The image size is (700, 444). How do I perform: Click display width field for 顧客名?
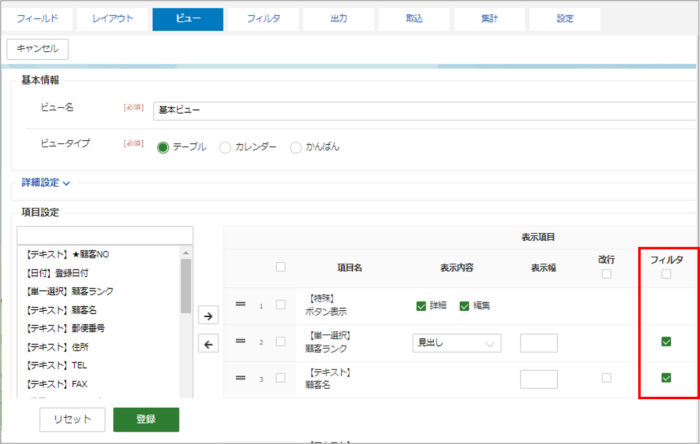[x=539, y=379]
